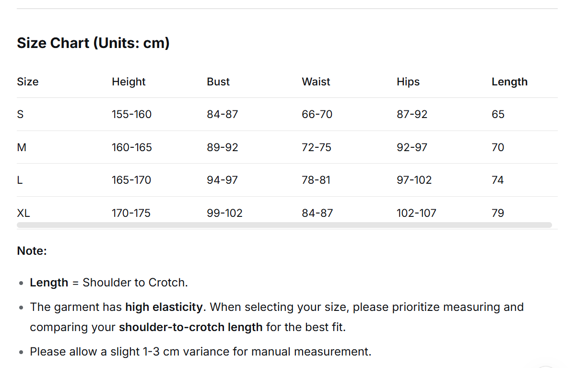Click the Height column header

[x=129, y=82]
